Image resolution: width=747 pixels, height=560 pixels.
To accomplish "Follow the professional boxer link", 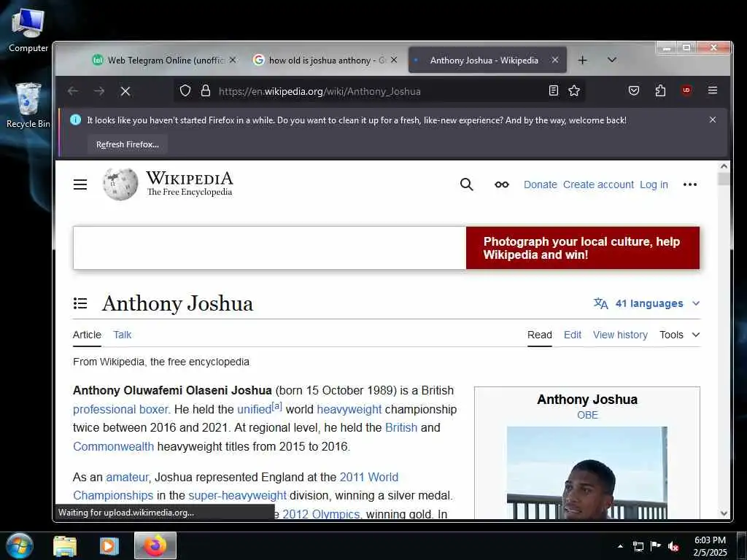I will tap(121, 409).
